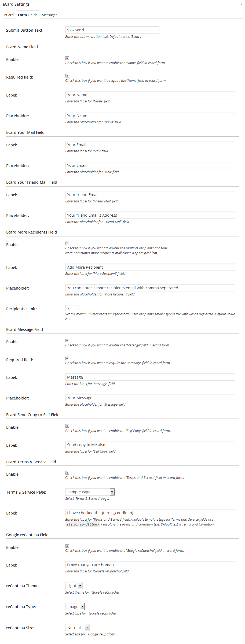Select the Form Fields tab
Viewport: 245px width, 644px height.
point(28,15)
